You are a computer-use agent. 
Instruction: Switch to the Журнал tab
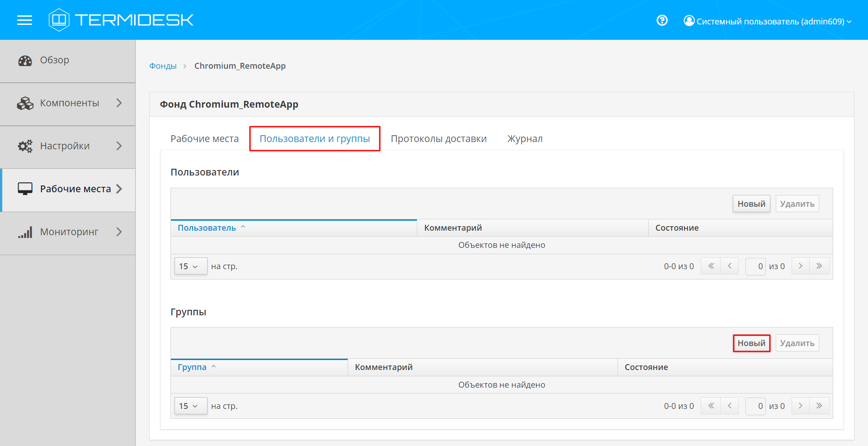(524, 139)
